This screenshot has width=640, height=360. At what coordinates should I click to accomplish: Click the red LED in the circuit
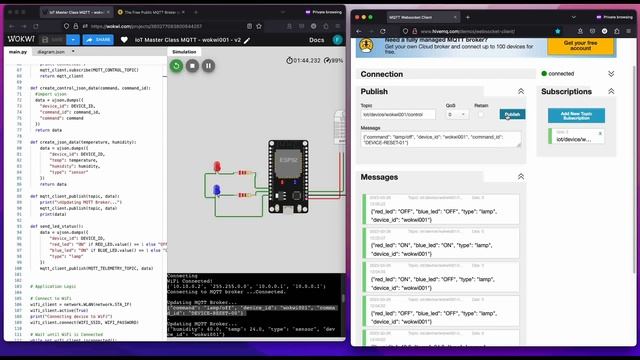(x=217, y=167)
